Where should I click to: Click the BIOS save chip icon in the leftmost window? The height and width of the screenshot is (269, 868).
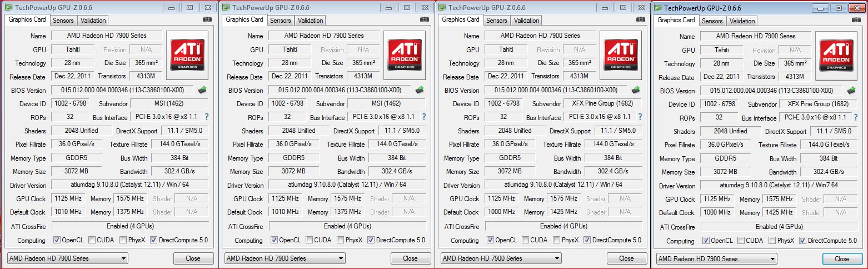(203, 89)
